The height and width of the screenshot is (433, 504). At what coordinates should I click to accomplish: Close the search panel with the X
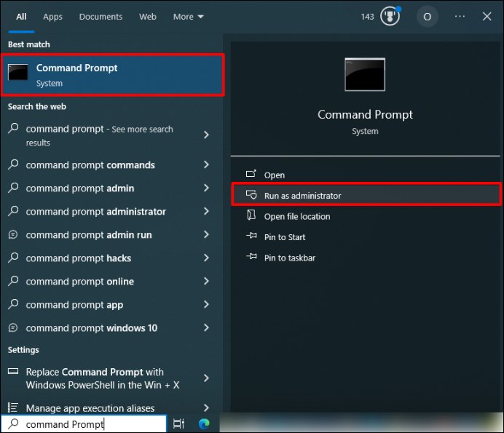(x=487, y=17)
